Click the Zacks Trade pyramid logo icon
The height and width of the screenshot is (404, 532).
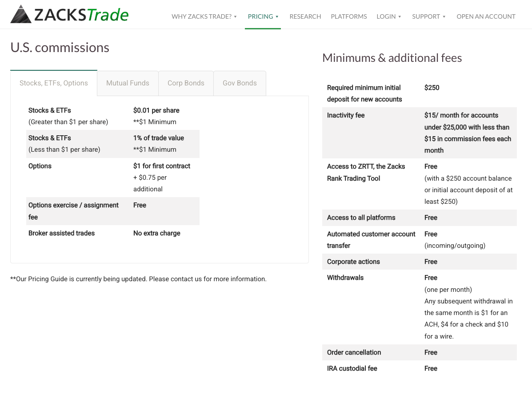[21, 14]
